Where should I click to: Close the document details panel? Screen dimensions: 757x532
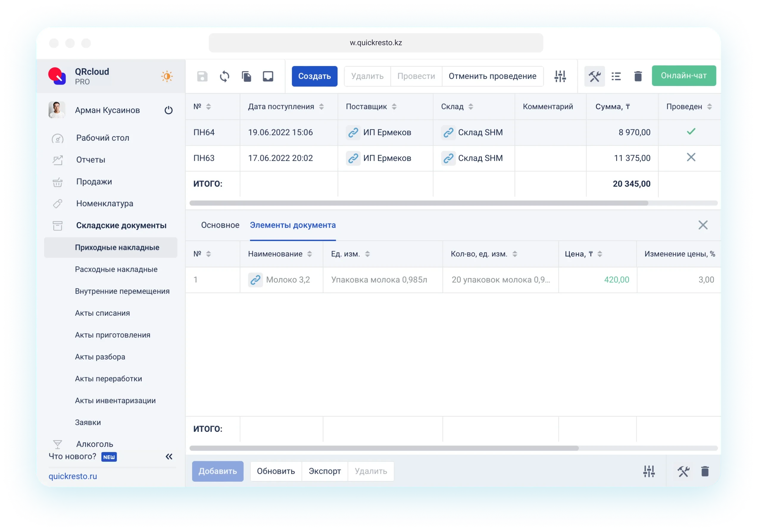pyautogui.click(x=703, y=225)
